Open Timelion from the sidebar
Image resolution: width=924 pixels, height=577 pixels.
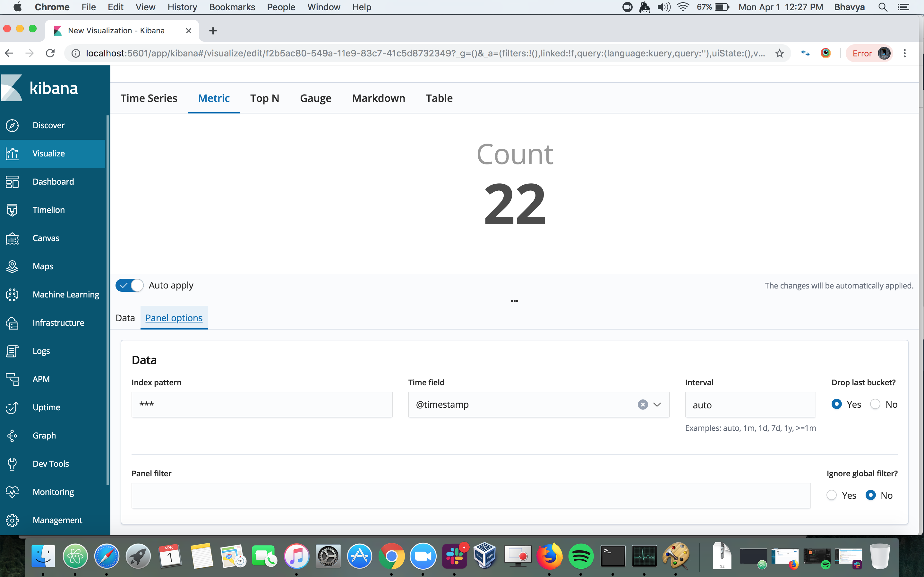tap(48, 210)
